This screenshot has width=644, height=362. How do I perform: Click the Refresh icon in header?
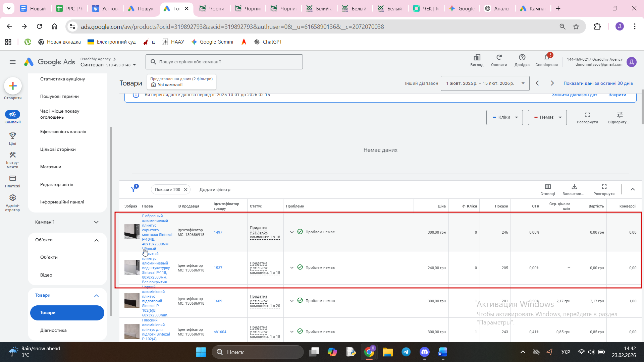coord(499,58)
